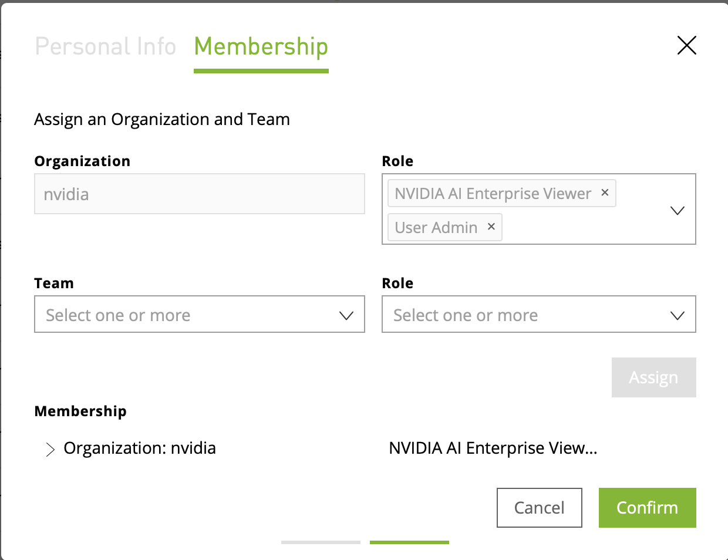Click the gray page indicator bar
The width and height of the screenshot is (728, 560).
320,542
